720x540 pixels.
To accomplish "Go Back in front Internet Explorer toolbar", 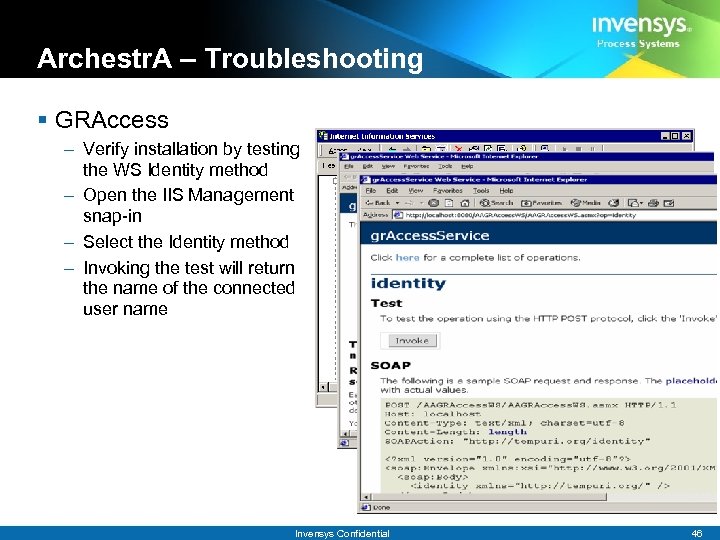I will coord(378,202).
